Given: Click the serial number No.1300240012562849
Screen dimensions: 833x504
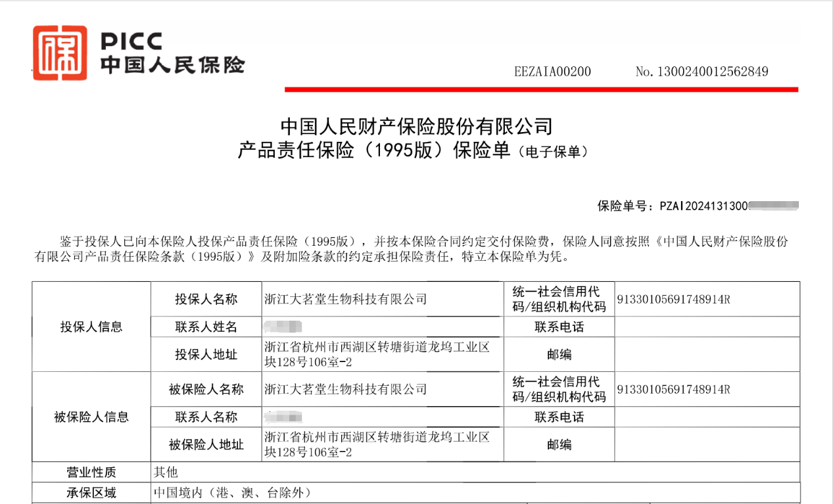Looking at the screenshot, I should (x=702, y=72).
